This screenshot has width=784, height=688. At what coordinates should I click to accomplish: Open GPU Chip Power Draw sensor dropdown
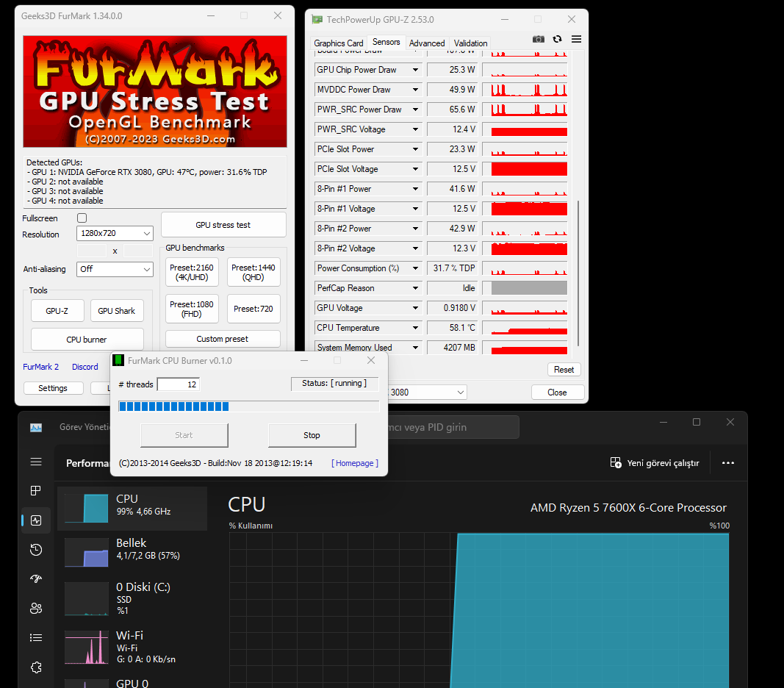click(x=415, y=70)
